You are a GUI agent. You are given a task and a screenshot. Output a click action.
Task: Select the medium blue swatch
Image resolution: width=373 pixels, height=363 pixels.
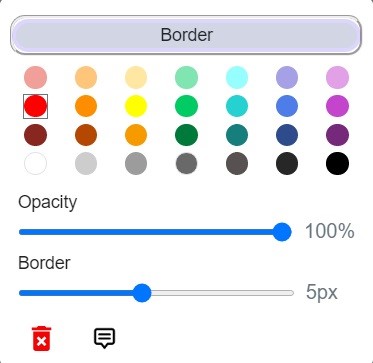click(x=287, y=106)
